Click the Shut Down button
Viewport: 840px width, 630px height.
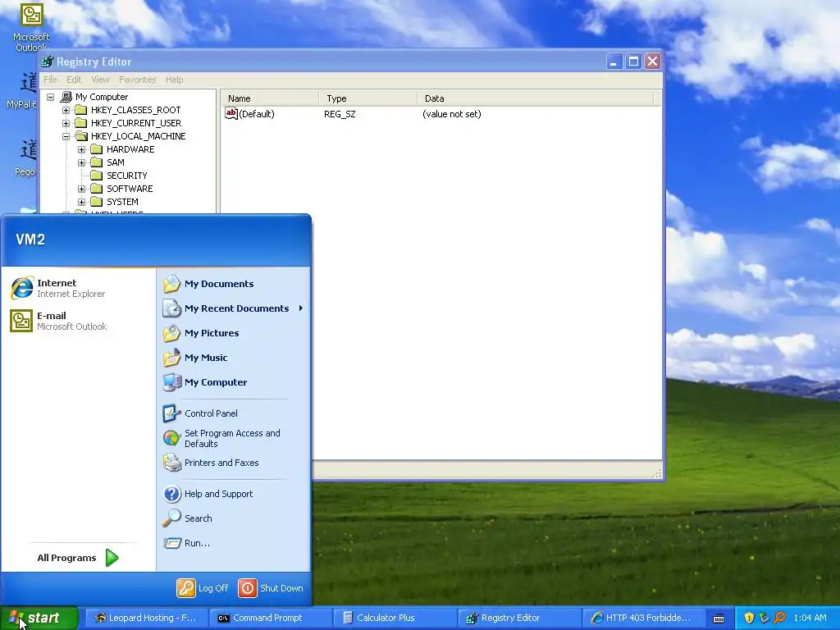[271, 588]
